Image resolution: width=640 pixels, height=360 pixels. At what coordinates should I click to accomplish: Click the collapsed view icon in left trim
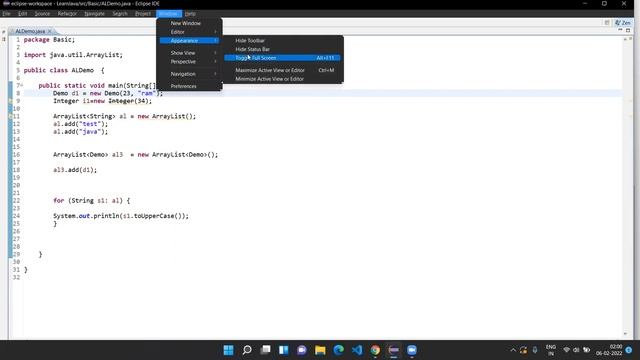click(x=4, y=39)
